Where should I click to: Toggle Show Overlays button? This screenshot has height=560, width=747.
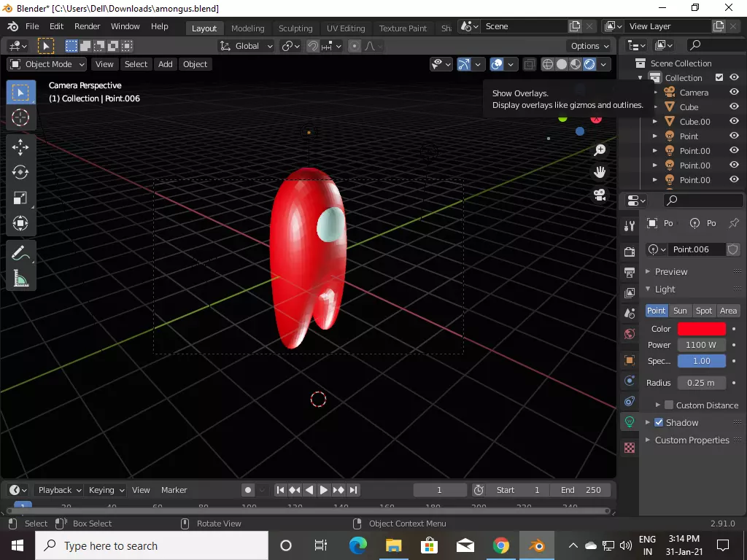point(496,64)
